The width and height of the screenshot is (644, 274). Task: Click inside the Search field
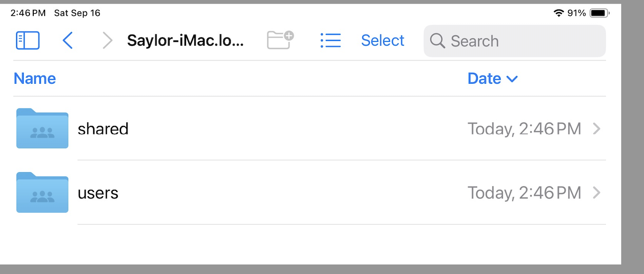pyautogui.click(x=522, y=41)
